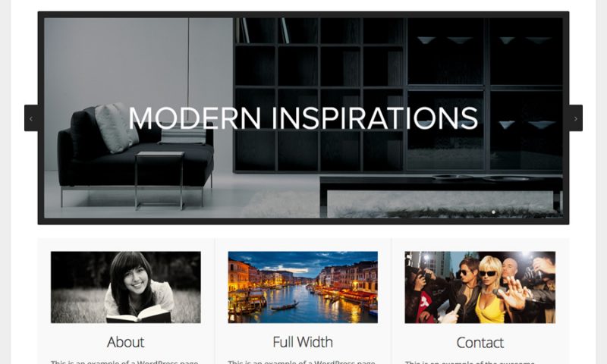Click the girl reading book thumbnail
The image size is (607, 364).
(126, 287)
